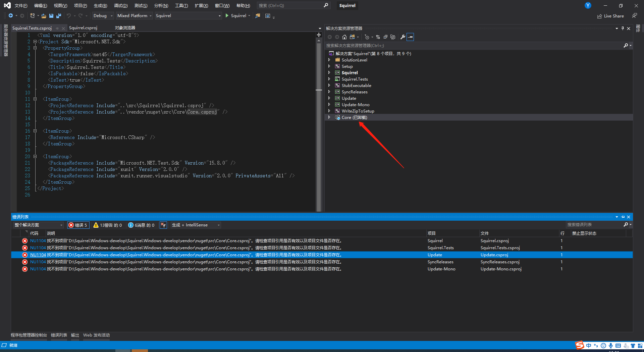Image resolution: width=644 pixels, height=352 pixels.
Task: Click Collapse All in Solution Explorer
Action: click(x=385, y=37)
